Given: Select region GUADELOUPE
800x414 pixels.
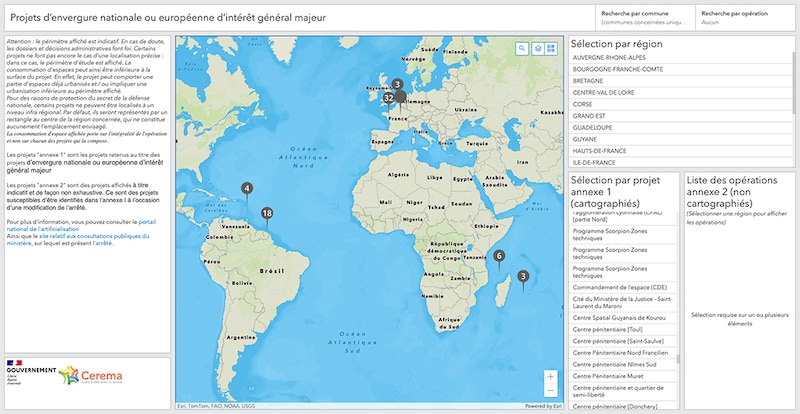Looking at the screenshot, I should [x=680, y=128].
